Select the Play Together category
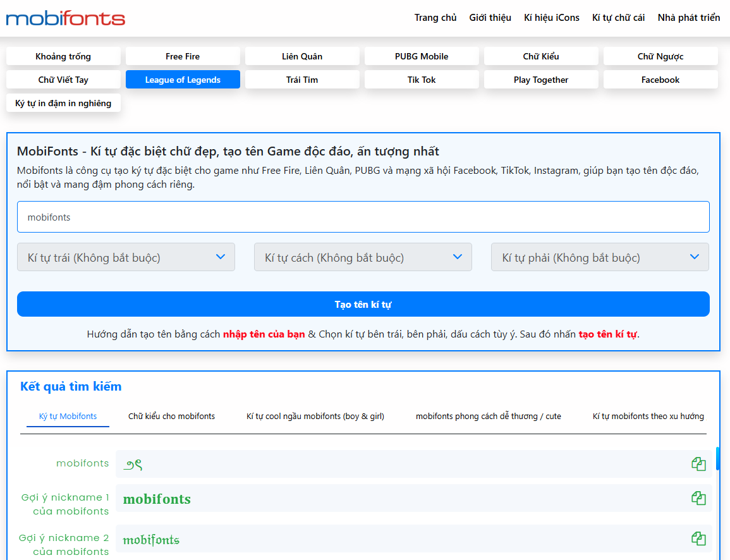The height and width of the screenshot is (560, 730). point(541,80)
